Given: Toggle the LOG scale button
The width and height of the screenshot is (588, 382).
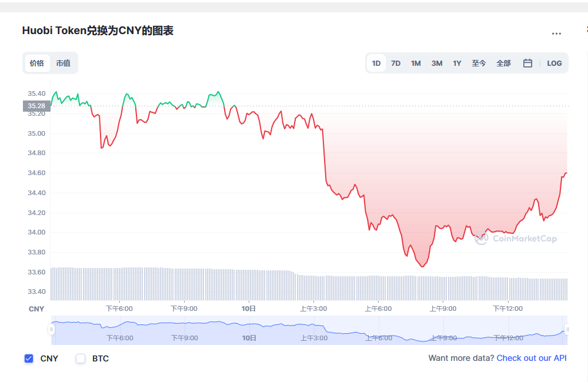Looking at the screenshot, I should (554, 63).
